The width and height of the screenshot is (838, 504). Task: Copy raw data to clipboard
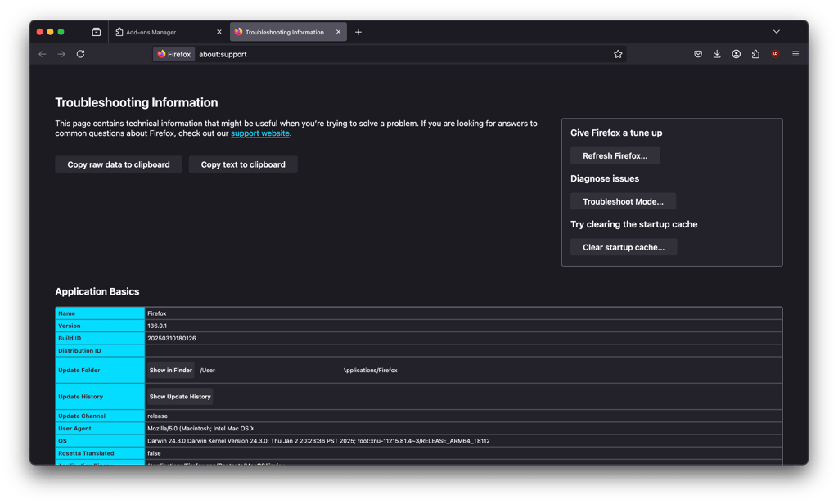[x=119, y=164]
